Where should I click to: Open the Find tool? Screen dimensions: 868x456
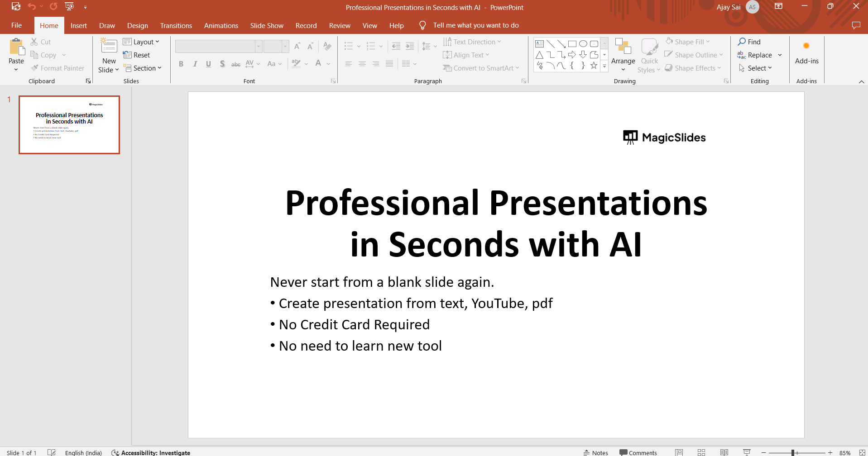coord(749,42)
